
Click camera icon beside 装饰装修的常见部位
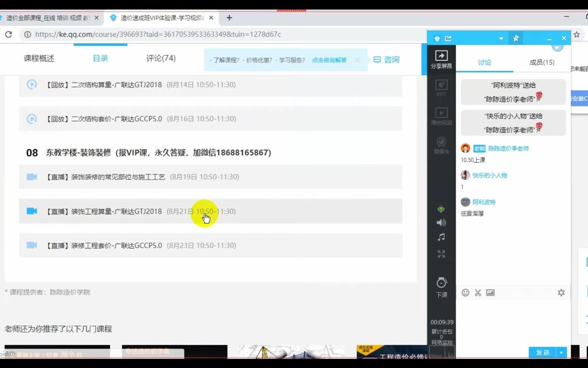[x=32, y=177]
